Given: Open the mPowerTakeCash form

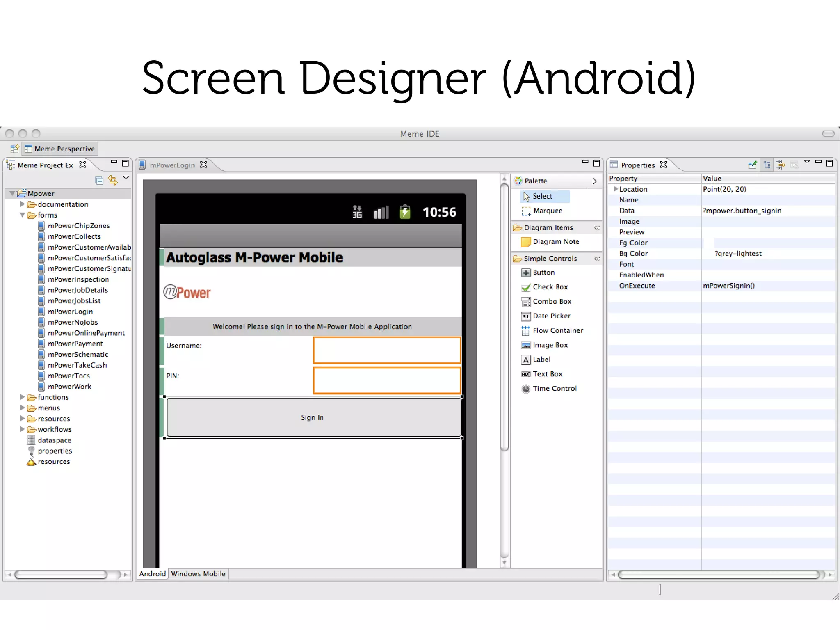Looking at the screenshot, I should click(x=77, y=364).
